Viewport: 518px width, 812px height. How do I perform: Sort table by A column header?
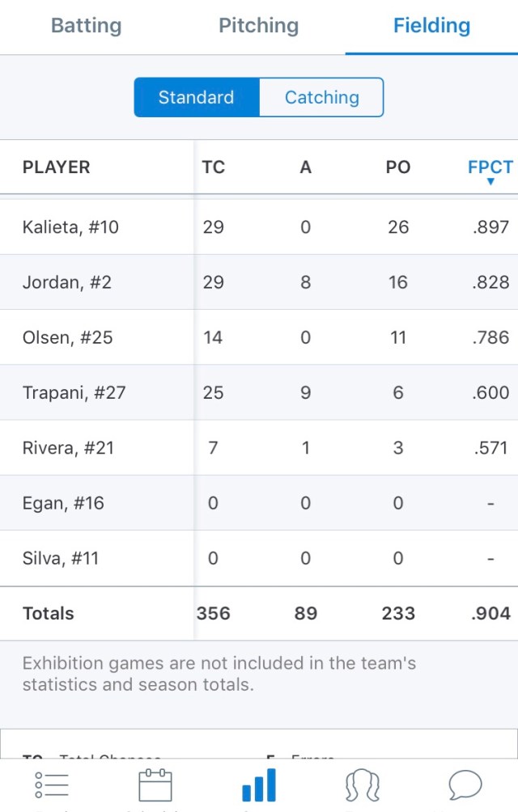(x=305, y=167)
